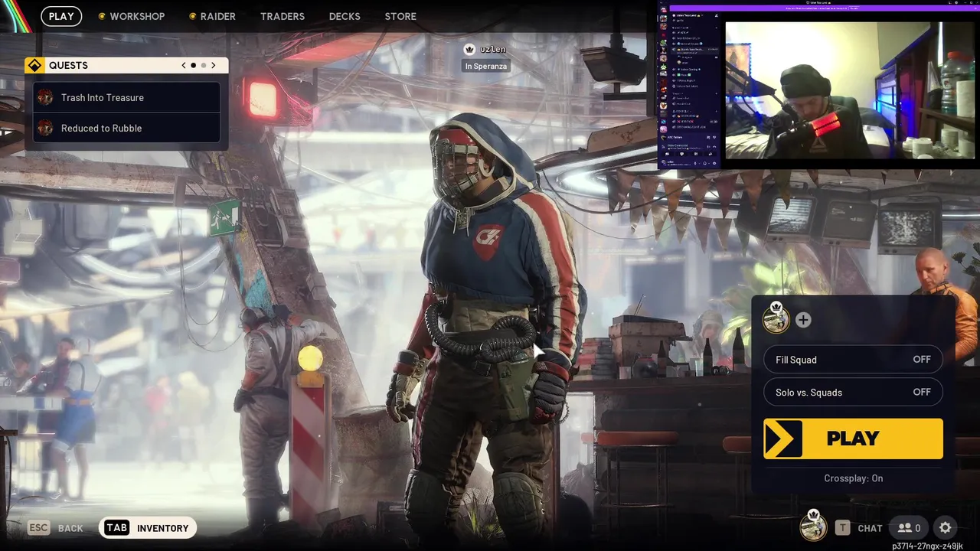The height and width of the screenshot is (551, 980).
Task: Open the Trash Into Treasure quest
Action: (x=126, y=97)
